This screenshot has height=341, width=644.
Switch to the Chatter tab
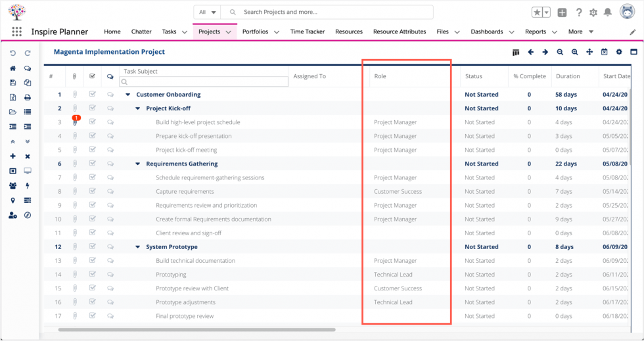(141, 32)
